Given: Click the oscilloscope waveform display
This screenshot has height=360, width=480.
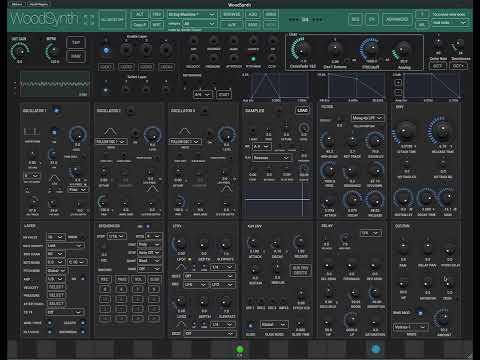Looking at the screenshot, I should point(55,84).
